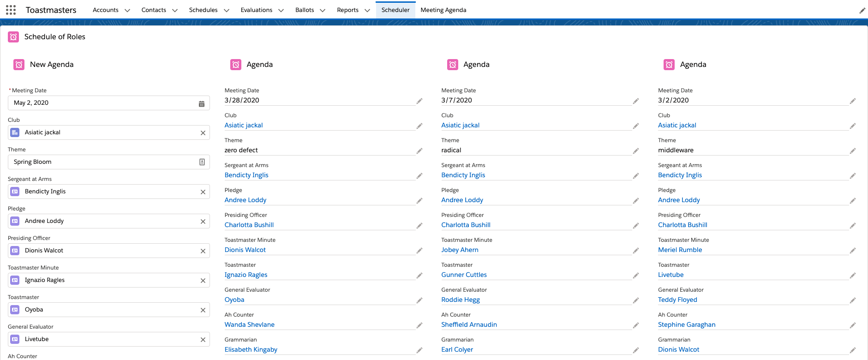Click the edit pencil next to Meriel Rumble
868x360 pixels.
[x=852, y=251]
